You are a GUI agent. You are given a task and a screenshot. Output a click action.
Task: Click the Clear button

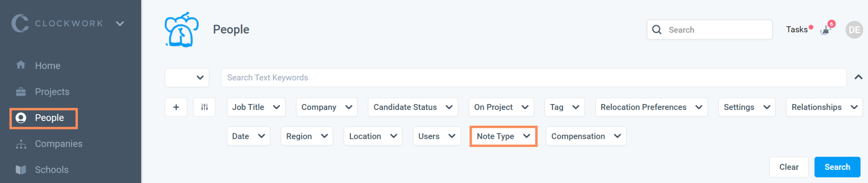(x=788, y=167)
